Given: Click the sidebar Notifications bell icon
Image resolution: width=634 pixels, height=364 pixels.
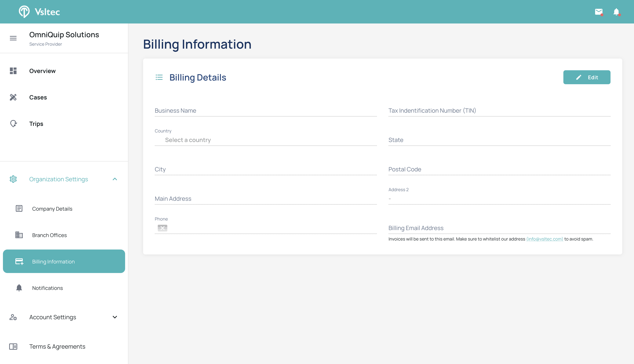Looking at the screenshot, I should point(19,288).
